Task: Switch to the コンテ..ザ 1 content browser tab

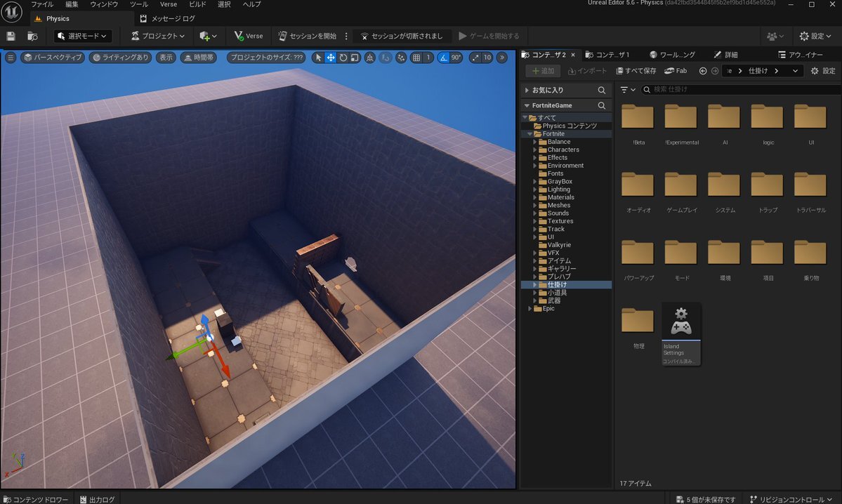Action: (x=607, y=55)
